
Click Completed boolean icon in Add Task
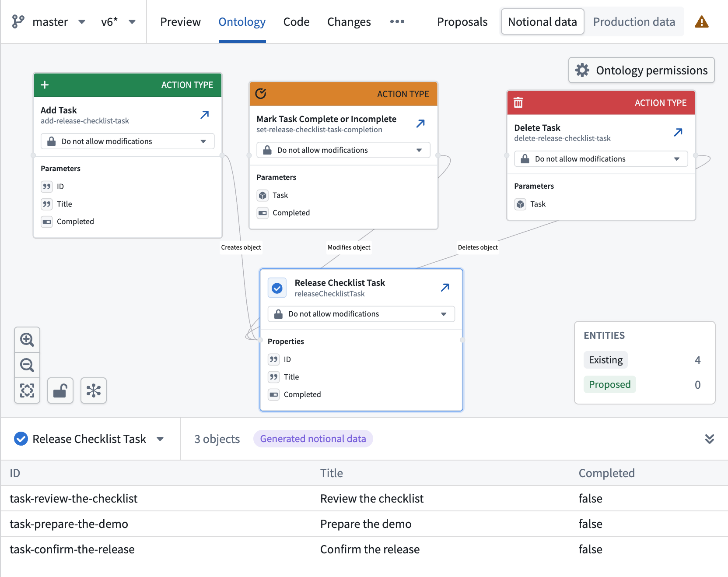click(47, 222)
